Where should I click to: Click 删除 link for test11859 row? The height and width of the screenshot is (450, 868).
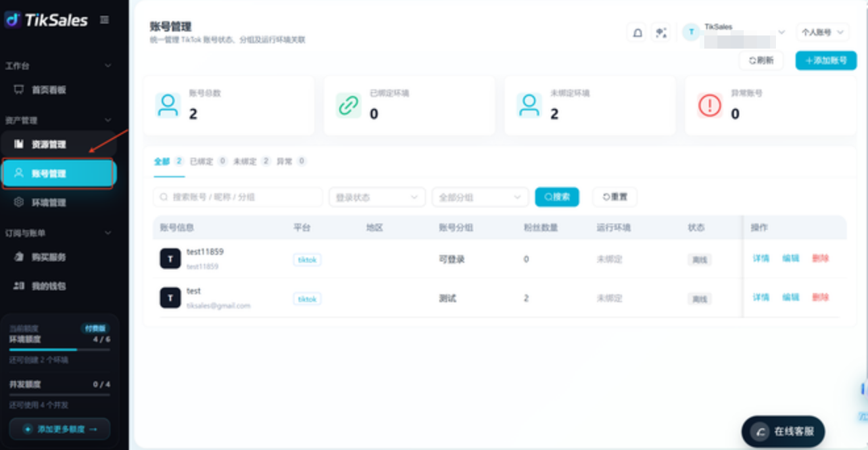pos(820,258)
